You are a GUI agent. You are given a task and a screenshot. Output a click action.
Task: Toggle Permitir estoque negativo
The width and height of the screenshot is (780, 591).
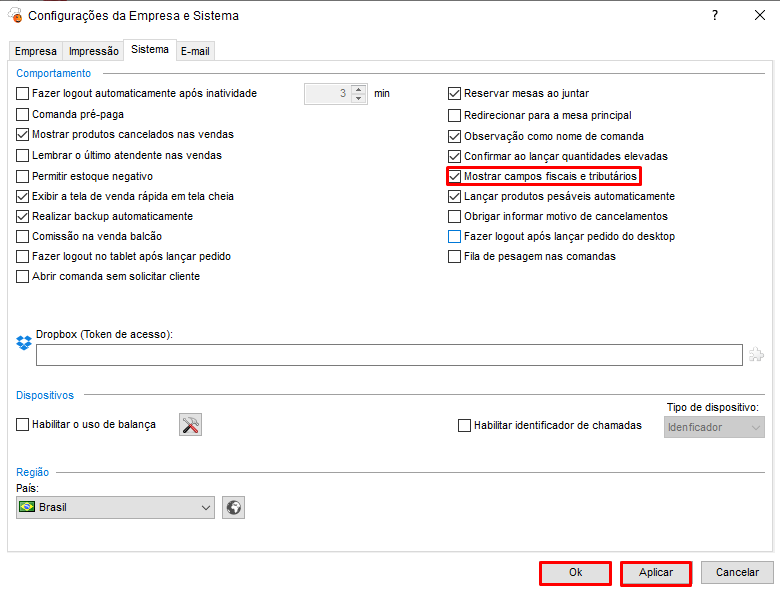tap(23, 176)
